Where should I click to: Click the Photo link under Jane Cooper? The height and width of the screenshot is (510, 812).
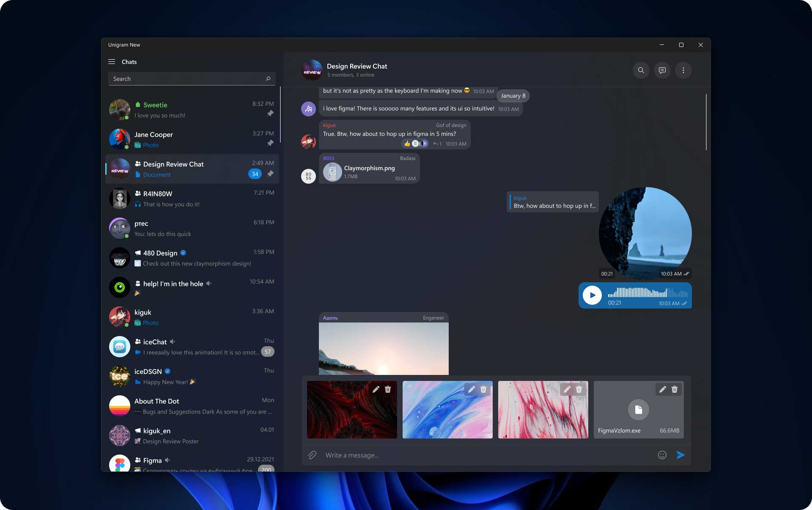151,145
